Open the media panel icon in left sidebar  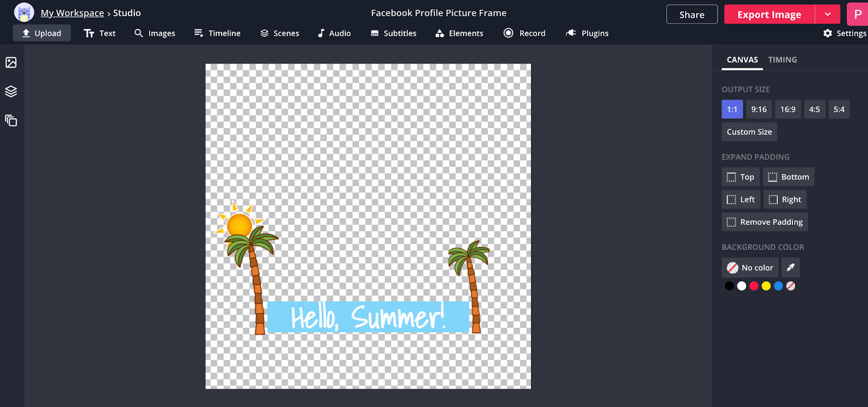pos(11,62)
